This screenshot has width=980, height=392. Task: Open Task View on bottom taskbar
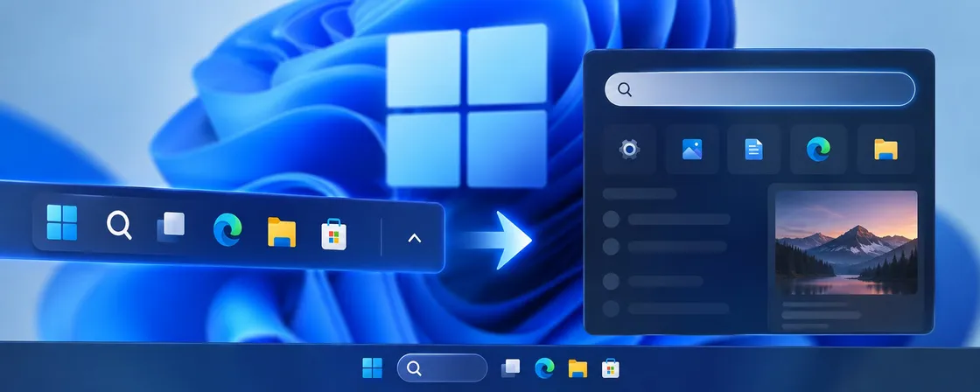coord(511,368)
